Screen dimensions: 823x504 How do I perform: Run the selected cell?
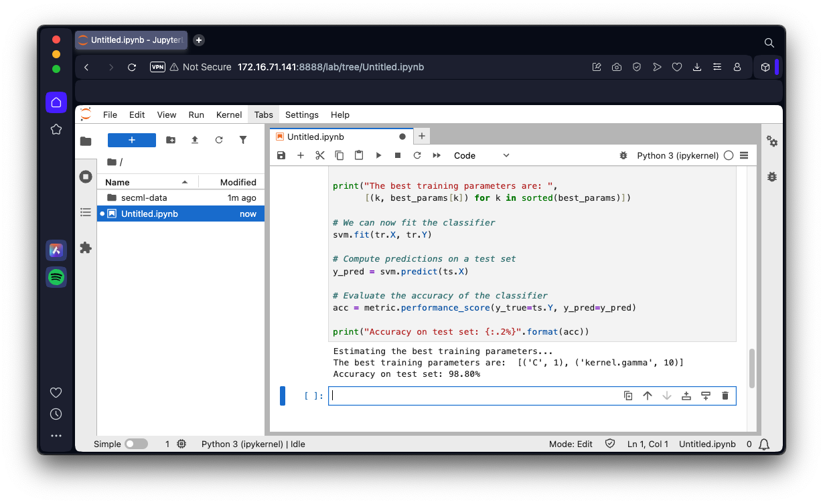(x=378, y=155)
